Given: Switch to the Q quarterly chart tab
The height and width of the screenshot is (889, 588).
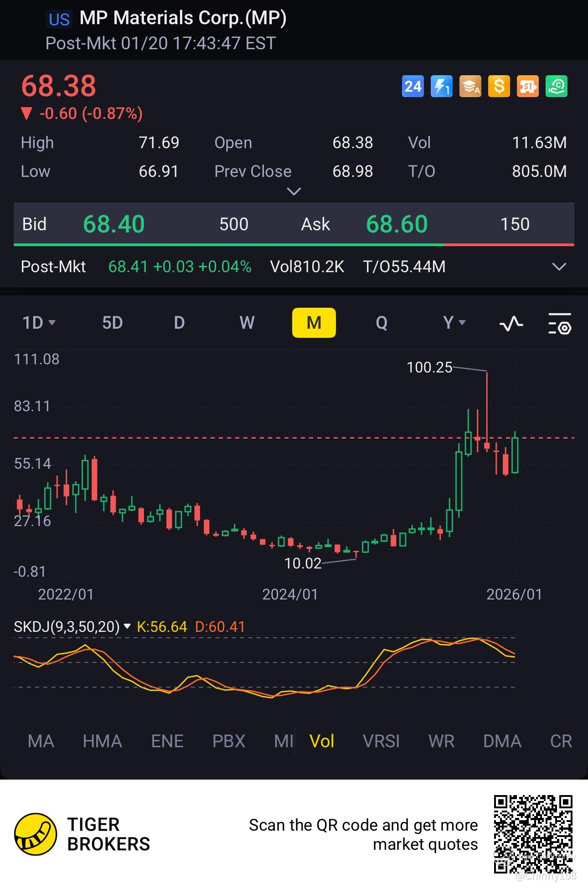Looking at the screenshot, I should pos(382,323).
